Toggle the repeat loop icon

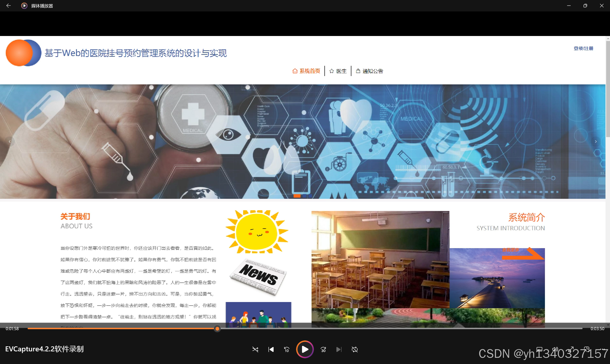point(355,349)
